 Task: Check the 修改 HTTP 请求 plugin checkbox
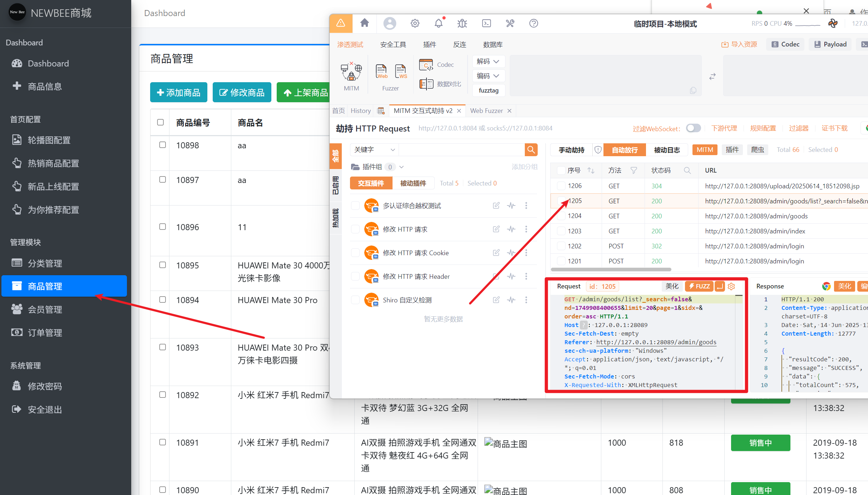coord(355,229)
